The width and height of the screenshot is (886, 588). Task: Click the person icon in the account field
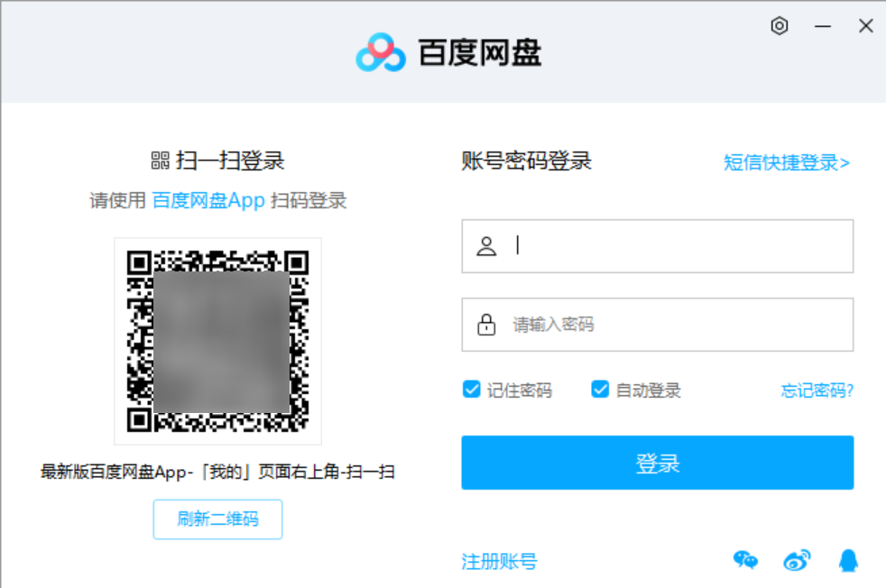coord(487,245)
